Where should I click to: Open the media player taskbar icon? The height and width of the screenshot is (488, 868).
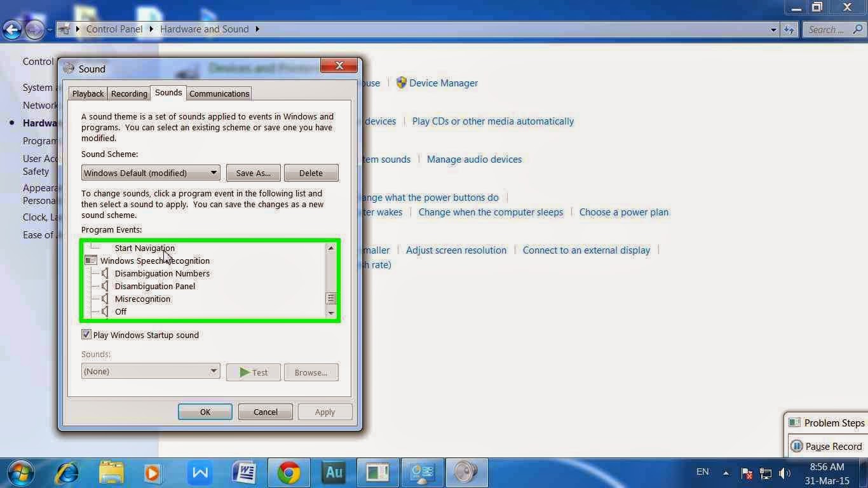click(153, 473)
